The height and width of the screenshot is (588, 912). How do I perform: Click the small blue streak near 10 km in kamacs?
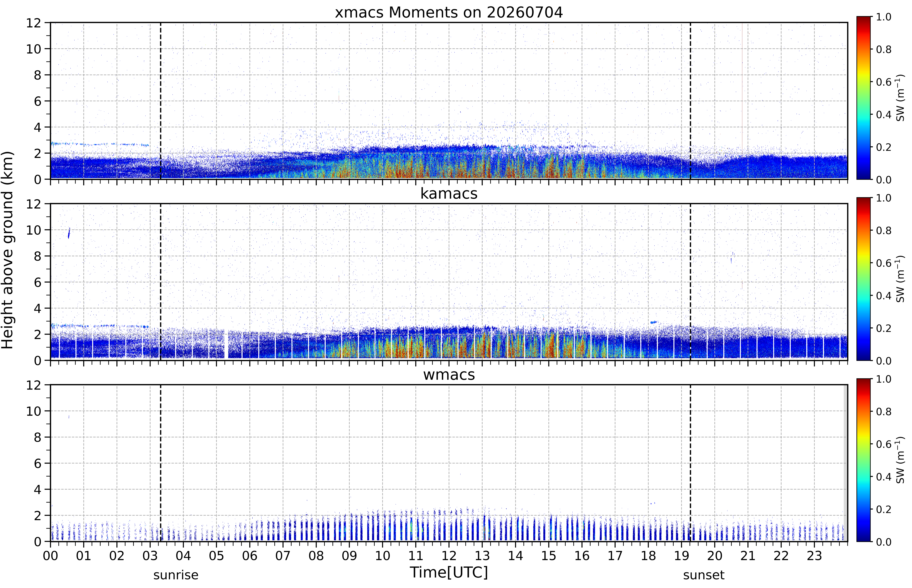69,233
